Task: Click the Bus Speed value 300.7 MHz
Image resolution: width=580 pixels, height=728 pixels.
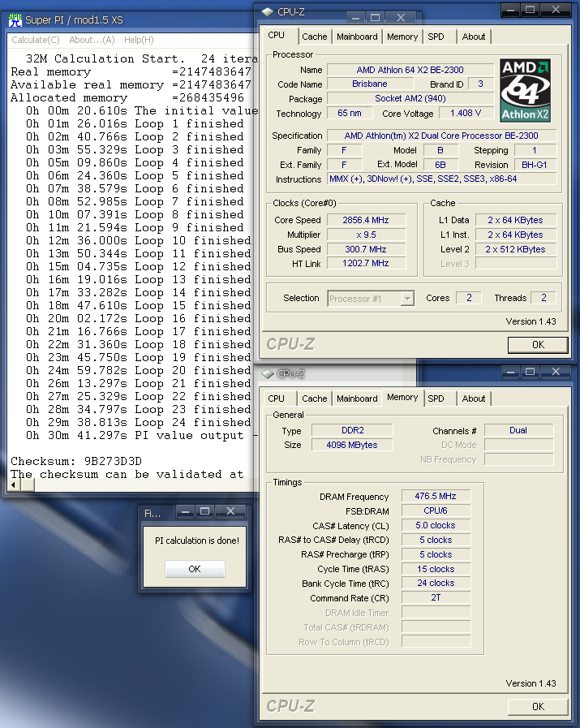Action: (366, 249)
